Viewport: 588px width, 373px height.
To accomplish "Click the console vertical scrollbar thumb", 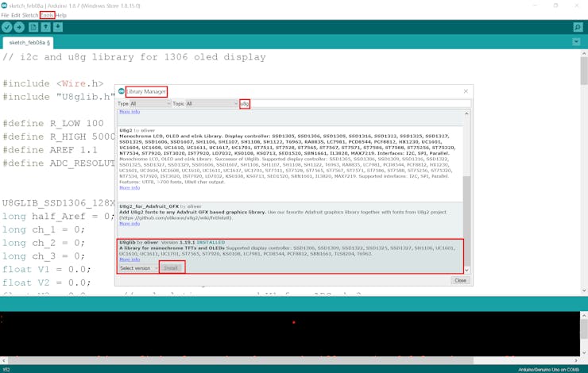I will (x=584, y=329).
